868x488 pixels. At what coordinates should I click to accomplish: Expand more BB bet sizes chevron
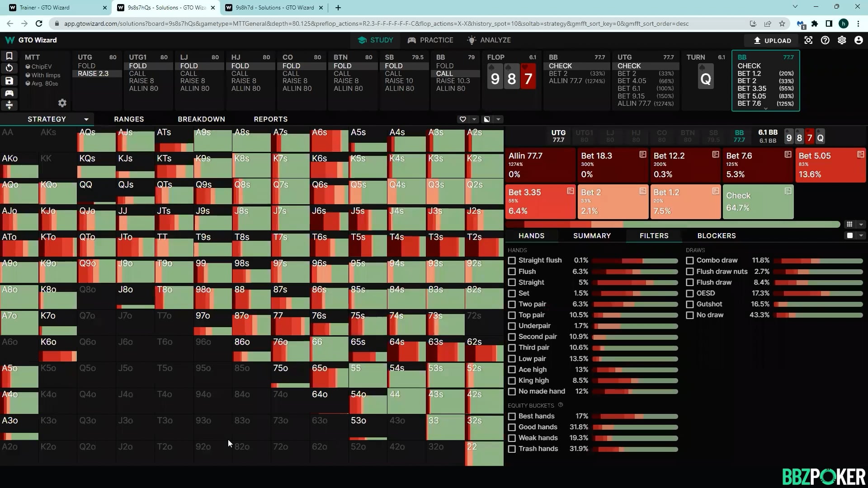[x=765, y=109]
